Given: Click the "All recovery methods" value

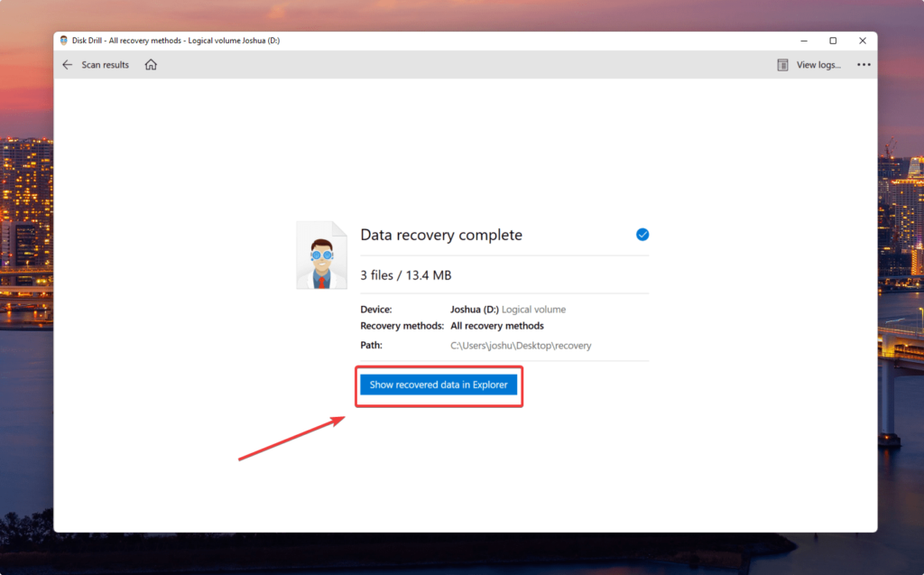Looking at the screenshot, I should [497, 326].
